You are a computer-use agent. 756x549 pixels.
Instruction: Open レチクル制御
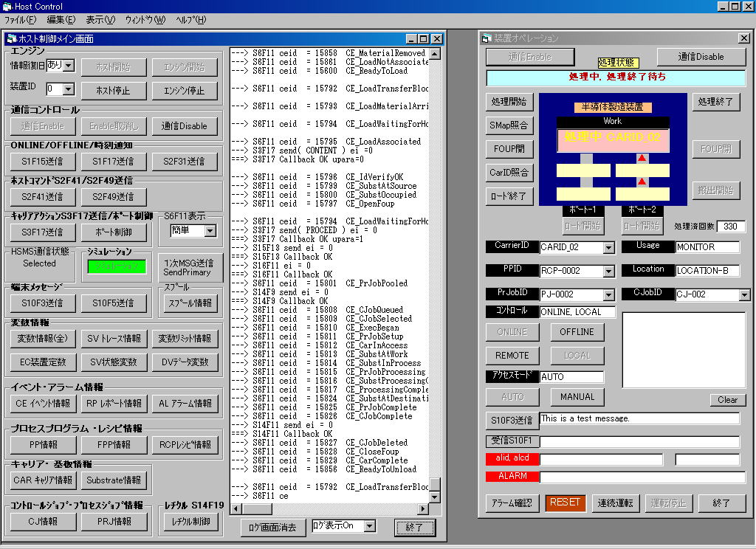click(x=190, y=522)
